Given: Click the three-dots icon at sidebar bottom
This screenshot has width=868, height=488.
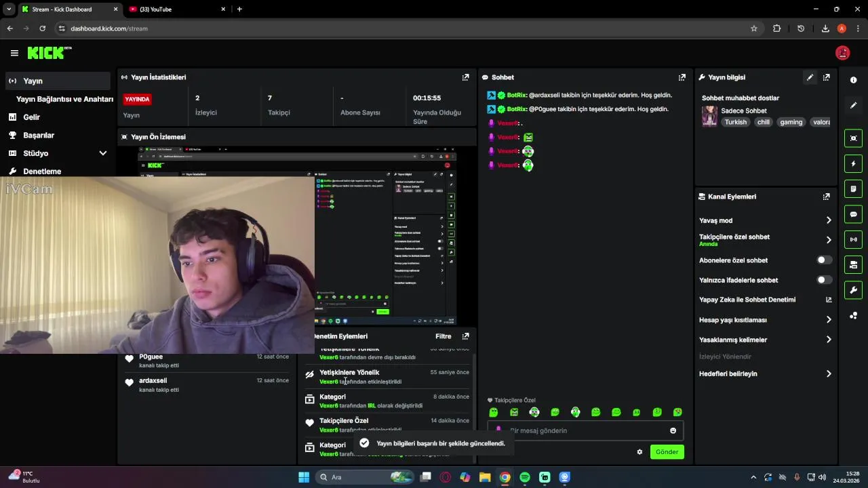Looking at the screenshot, I should (x=853, y=316).
